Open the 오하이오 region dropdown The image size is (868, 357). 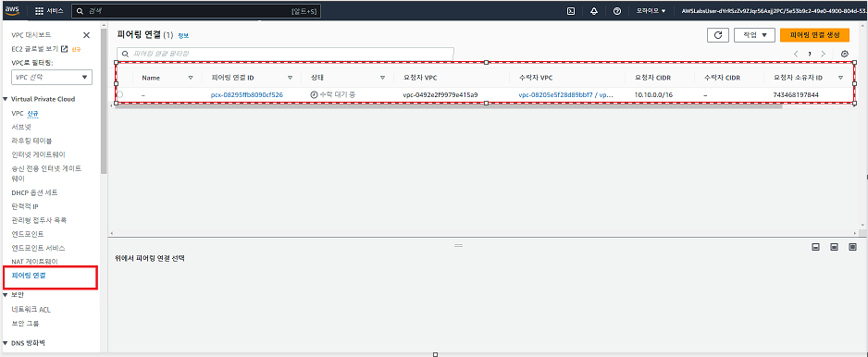(x=651, y=11)
